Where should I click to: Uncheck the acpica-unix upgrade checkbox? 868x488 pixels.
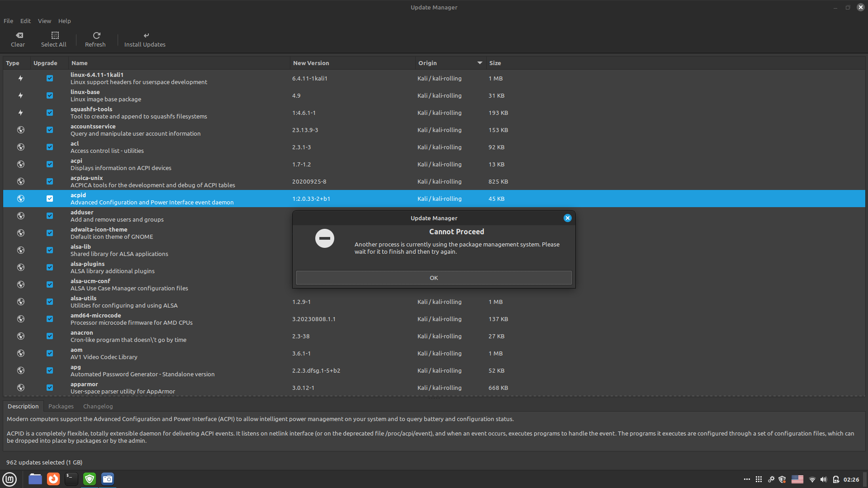click(50, 181)
